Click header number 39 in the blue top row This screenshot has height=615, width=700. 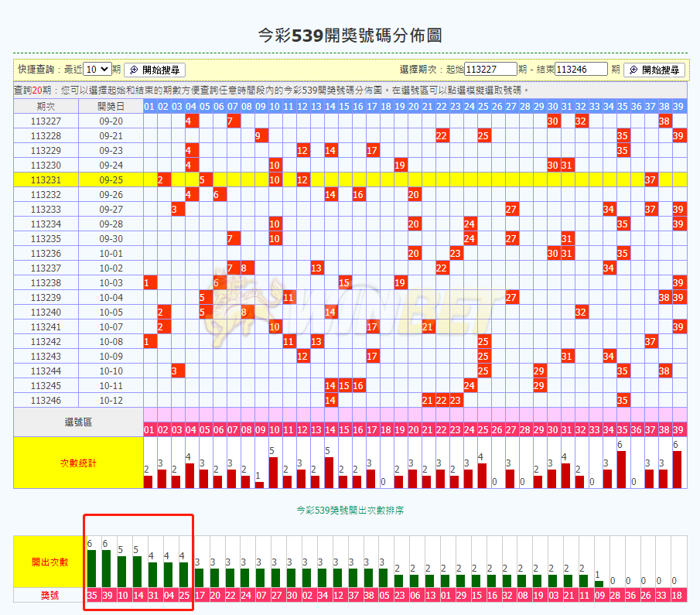678,106
